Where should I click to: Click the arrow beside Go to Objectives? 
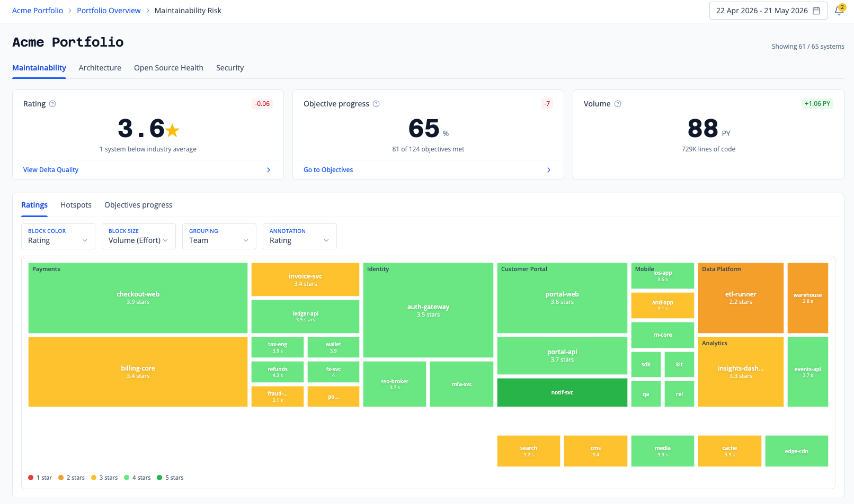[549, 170]
